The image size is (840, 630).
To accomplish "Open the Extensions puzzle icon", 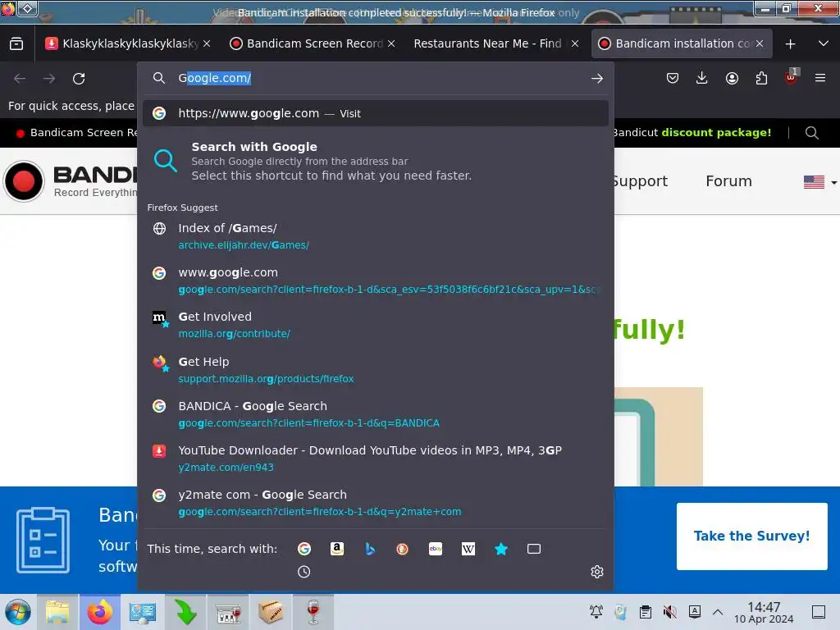I will tap(761, 78).
